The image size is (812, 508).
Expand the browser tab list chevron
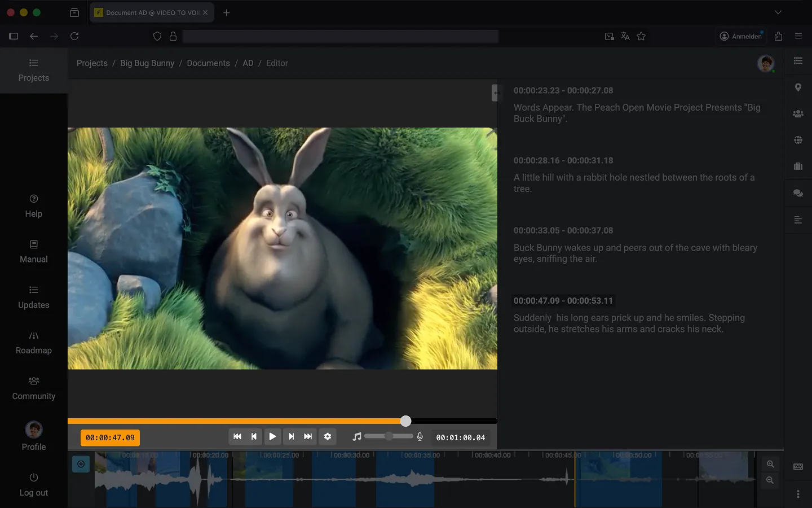pyautogui.click(x=778, y=12)
